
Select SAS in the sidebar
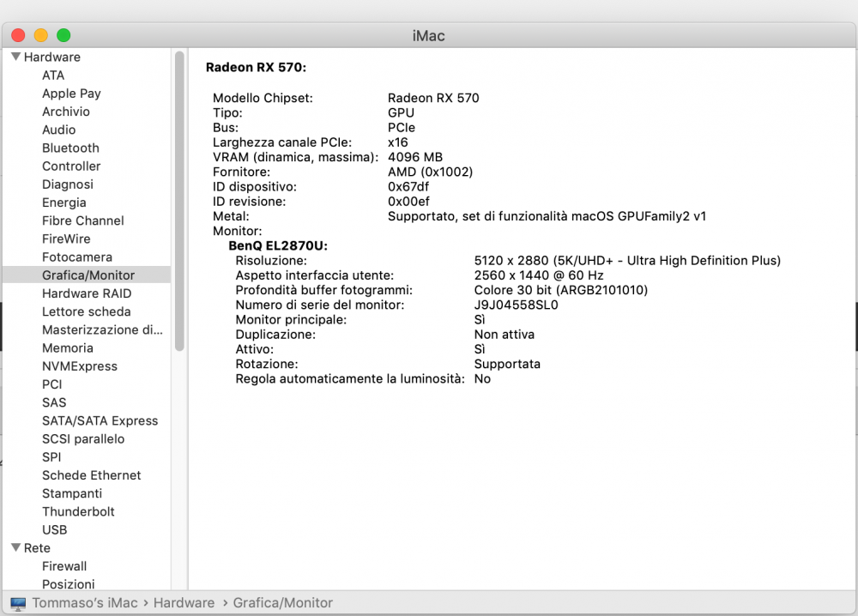54,402
